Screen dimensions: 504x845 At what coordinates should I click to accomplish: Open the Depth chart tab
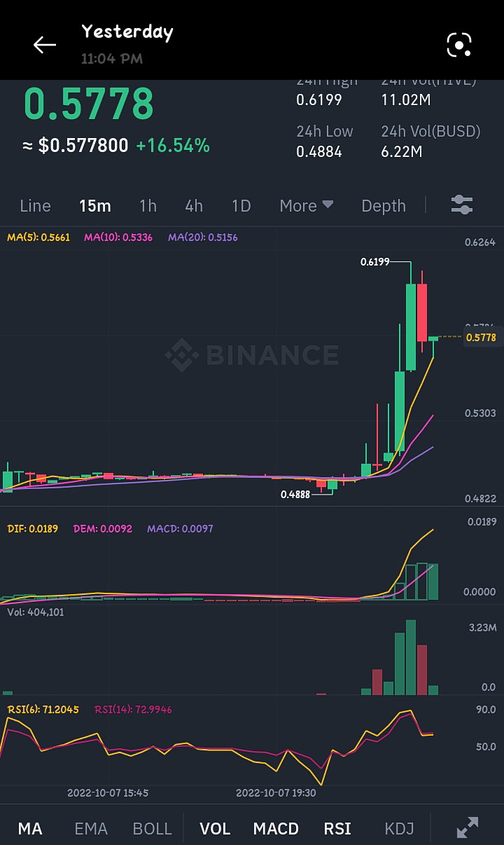pyautogui.click(x=384, y=205)
